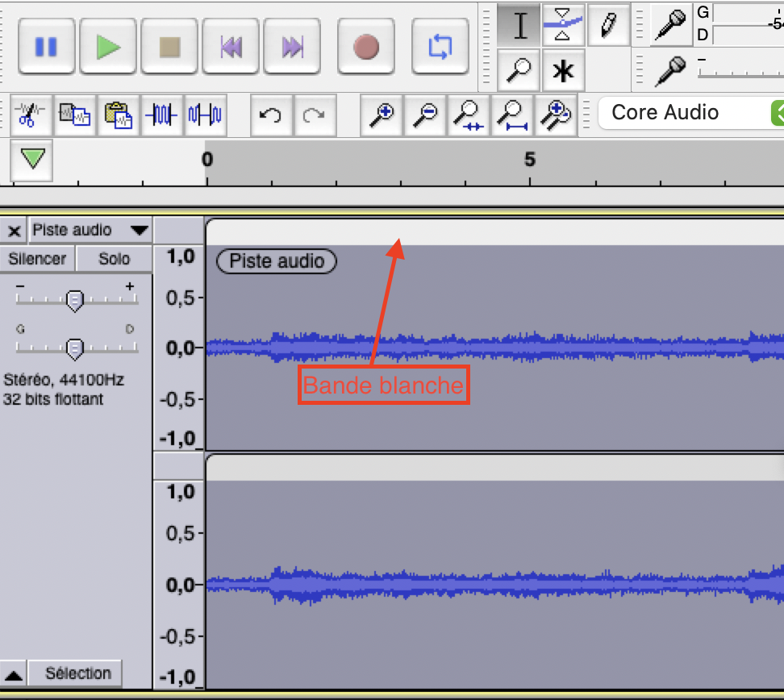Start playback with the Play button
Screen dimensions: 784x700
pyautogui.click(x=108, y=45)
